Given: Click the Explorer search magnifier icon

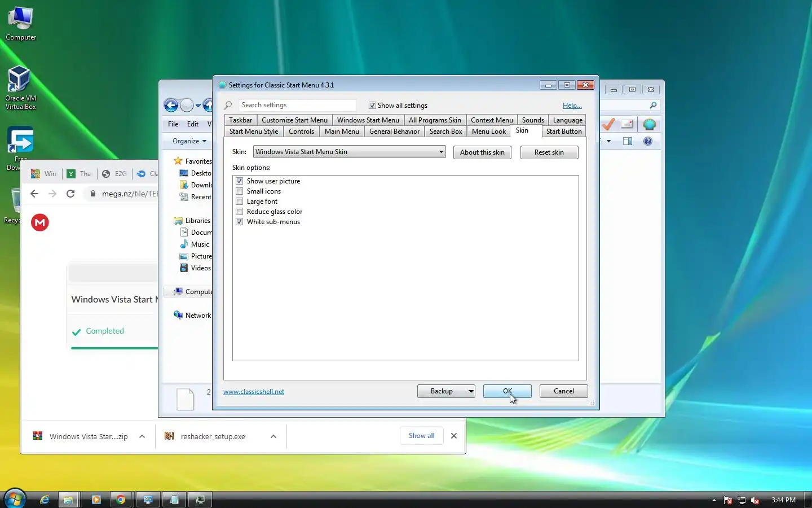Looking at the screenshot, I should [x=653, y=105].
